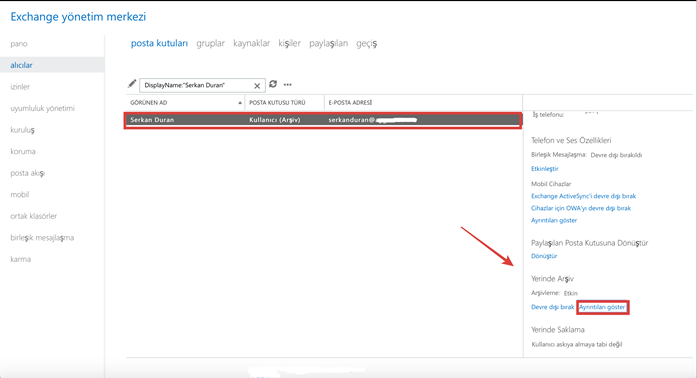Viewport: 697px width, 378px height.
Task: Click the GÖRÜNEN AD column header
Action: tap(148, 103)
